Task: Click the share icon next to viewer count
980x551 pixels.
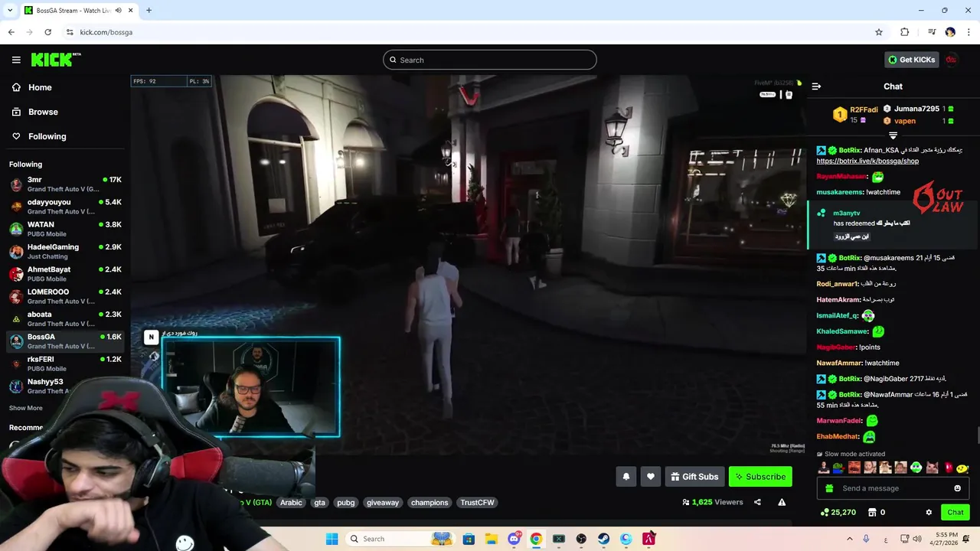Action: click(757, 502)
